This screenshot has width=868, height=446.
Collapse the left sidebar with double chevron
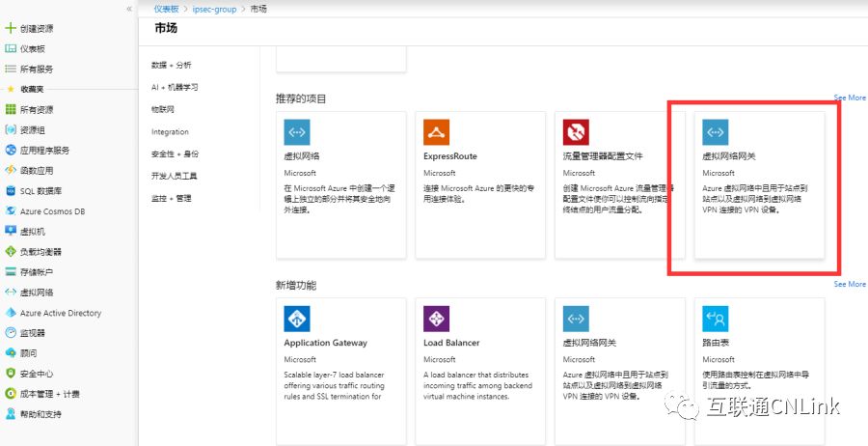pos(129,9)
